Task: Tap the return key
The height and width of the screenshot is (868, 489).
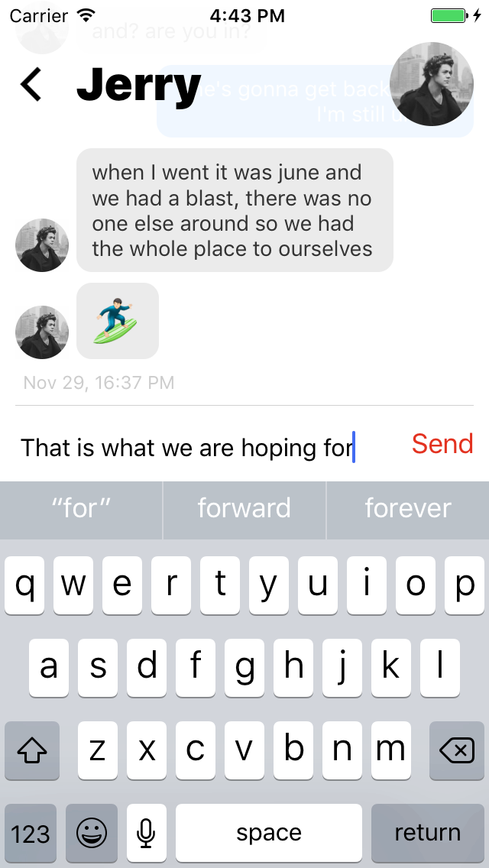Action: [428, 833]
